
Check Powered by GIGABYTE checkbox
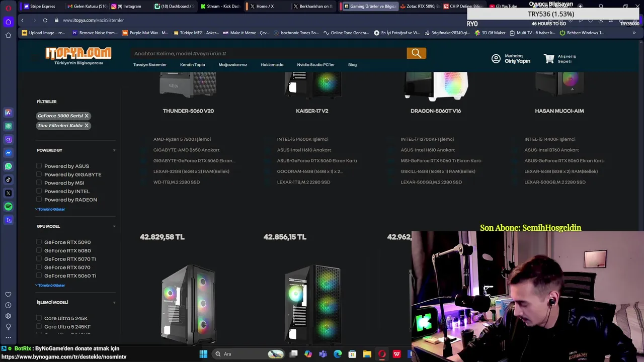[39, 174]
